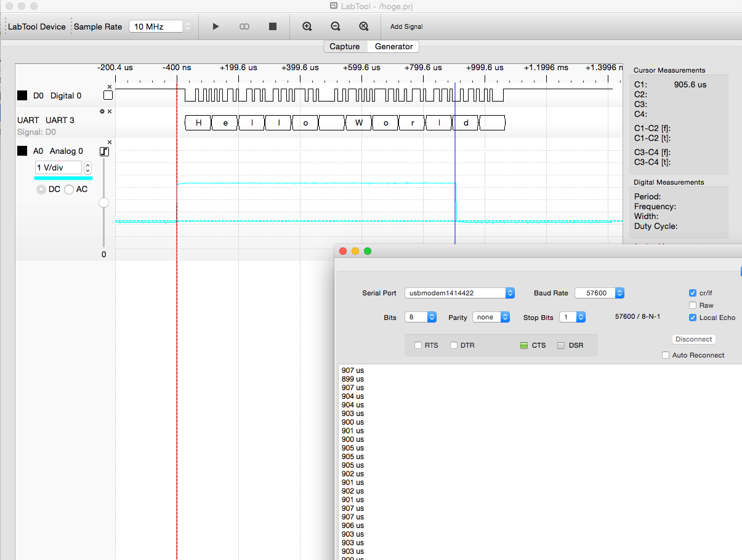
Task: Start capture with the play button
Action: pyautogui.click(x=216, y=26)
